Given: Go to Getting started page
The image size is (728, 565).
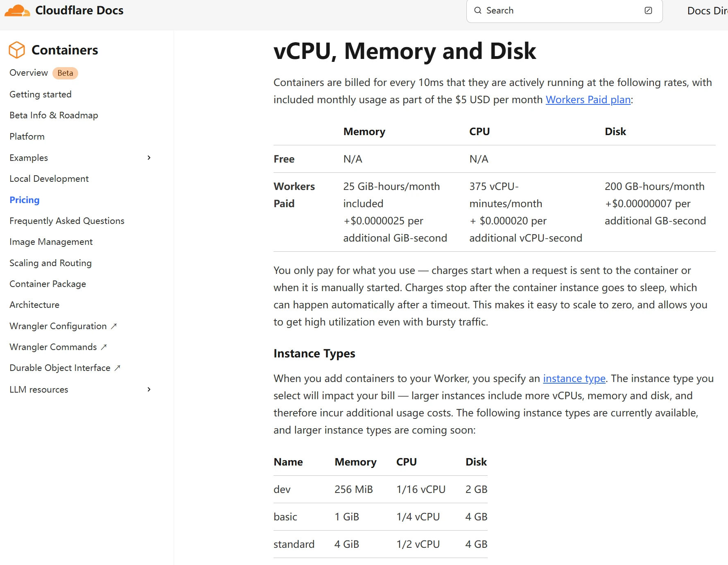Looking at the screenshot, I should pyautogui.click(x=41, y=95).
